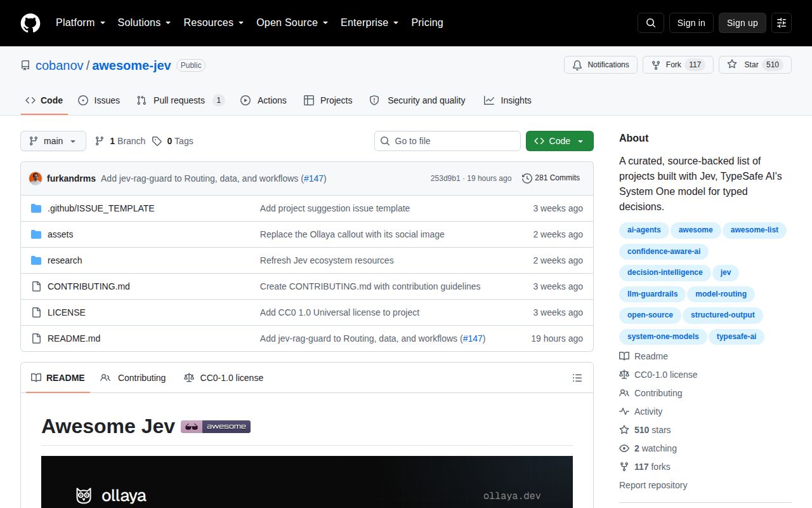
Task: Open the GitHub homepage logo
Action: (x=30, y=23)
